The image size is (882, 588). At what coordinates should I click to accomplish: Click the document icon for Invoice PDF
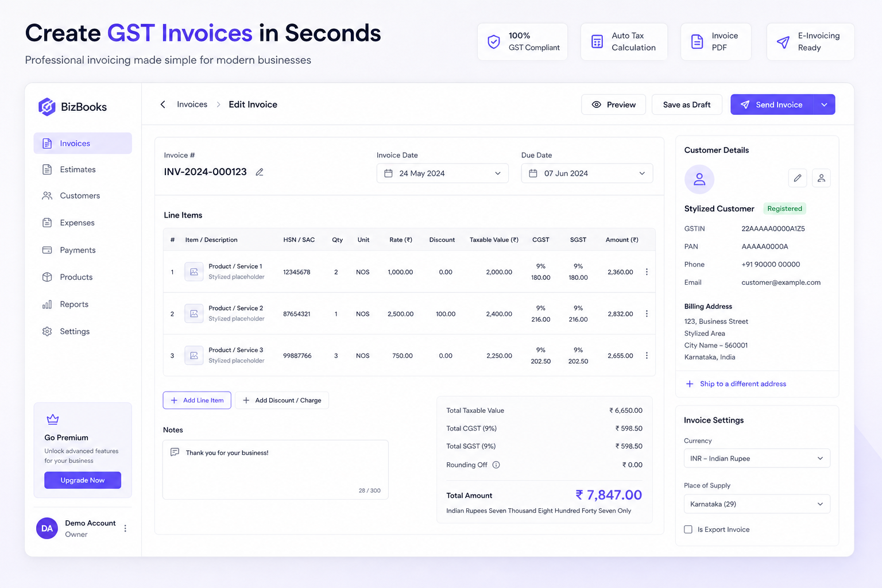click(697, 41)
